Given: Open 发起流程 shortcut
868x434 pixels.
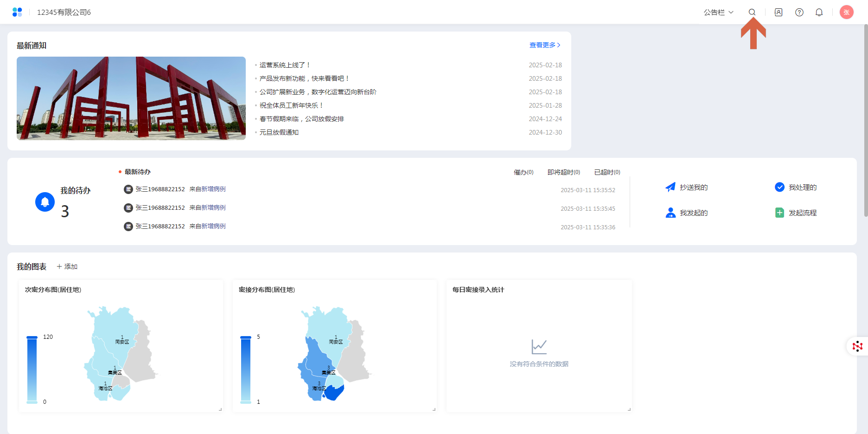Looking at the screenshot, I should (x=796, y=213).
